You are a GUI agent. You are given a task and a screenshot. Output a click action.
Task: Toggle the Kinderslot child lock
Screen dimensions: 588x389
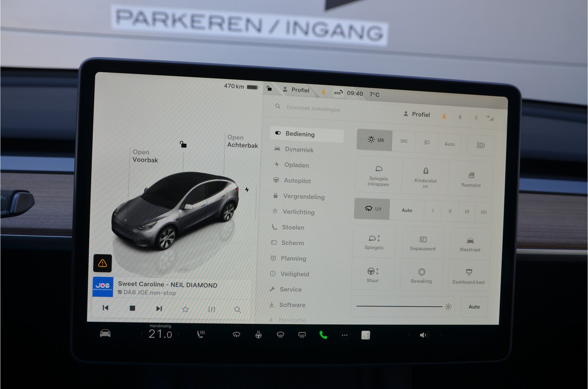tap(425, 177)
